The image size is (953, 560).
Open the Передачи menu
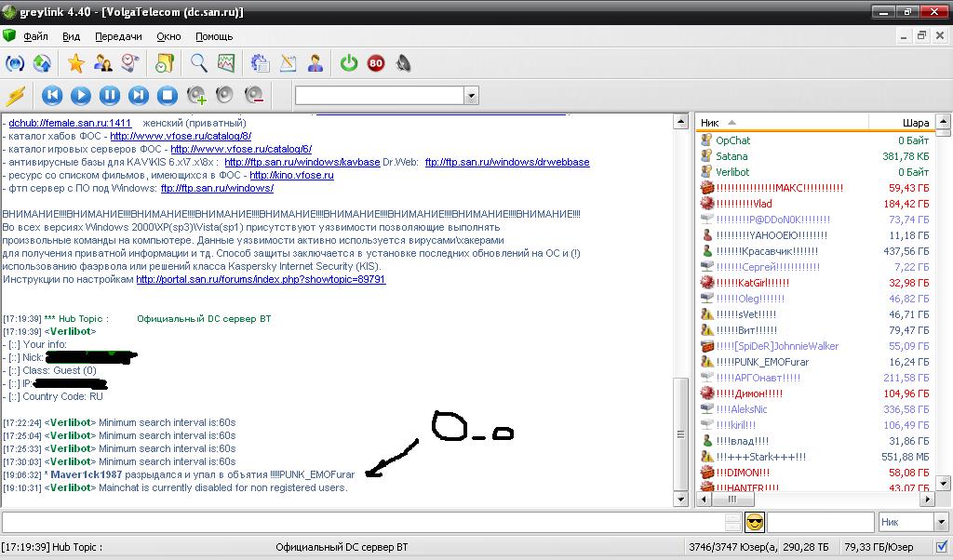pyautogui.click(x=118, y=36)
